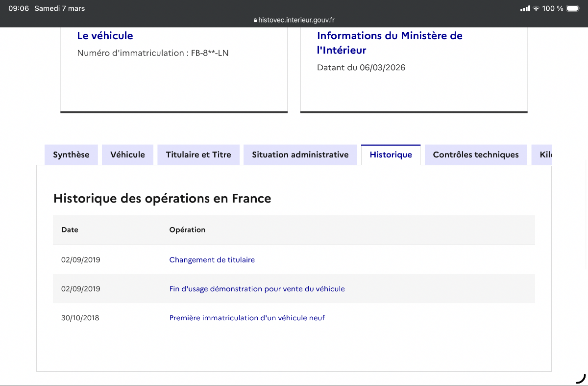Click the Changement de titulaire operation
The image size is (588, 386).
pos(212,260)
